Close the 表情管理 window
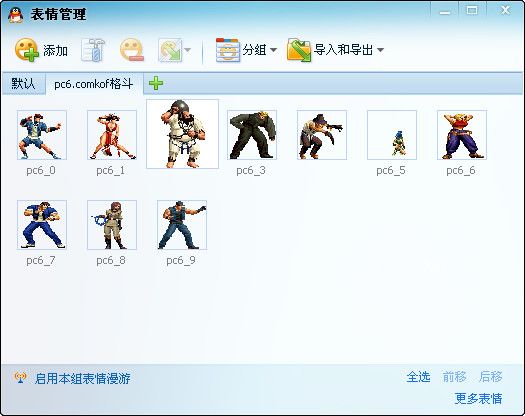Viewport: 525px width, 416px height. pyautogui.click(x=505, y=10)
